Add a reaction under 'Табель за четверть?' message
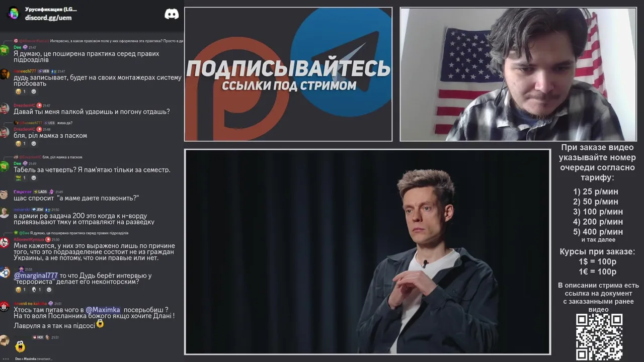This screenshot has height=362, width=644. 34,177
